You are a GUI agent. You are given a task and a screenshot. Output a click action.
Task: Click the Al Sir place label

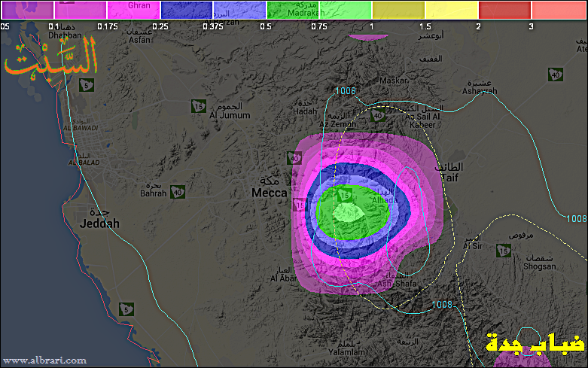473,246
